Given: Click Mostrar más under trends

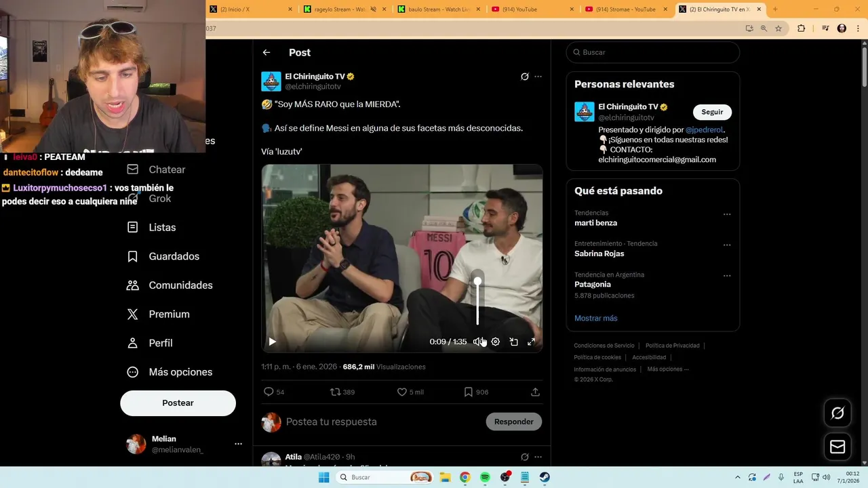Looking at the screenshot, I should click(596, 318).
